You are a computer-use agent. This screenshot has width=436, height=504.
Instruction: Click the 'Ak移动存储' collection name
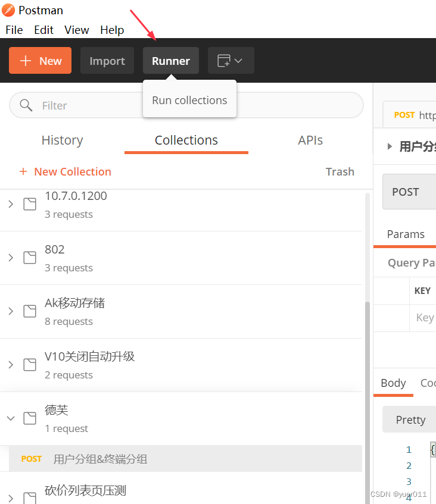coord(74,303)
